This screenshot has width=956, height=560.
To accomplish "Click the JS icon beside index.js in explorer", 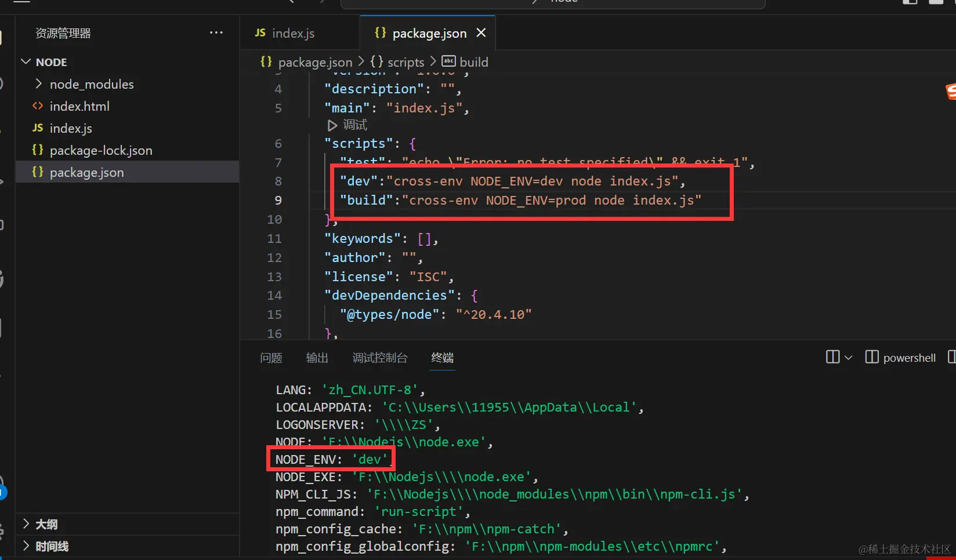I will point(38,128).
